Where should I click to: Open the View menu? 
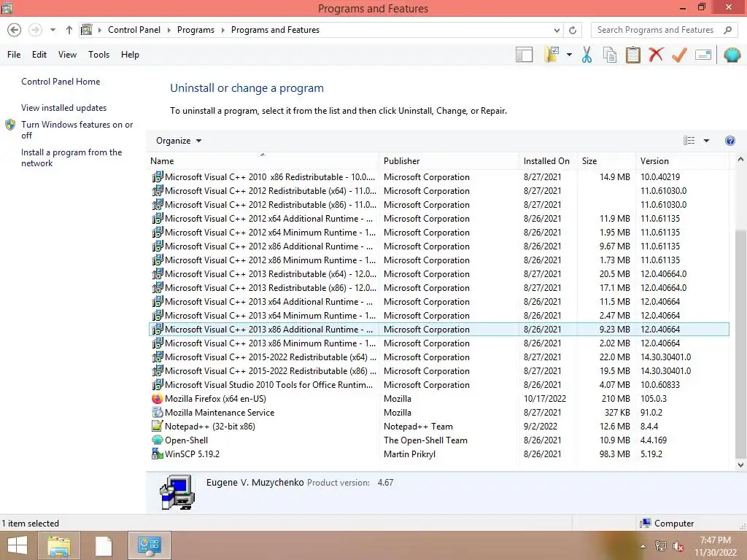click(67, 54)
